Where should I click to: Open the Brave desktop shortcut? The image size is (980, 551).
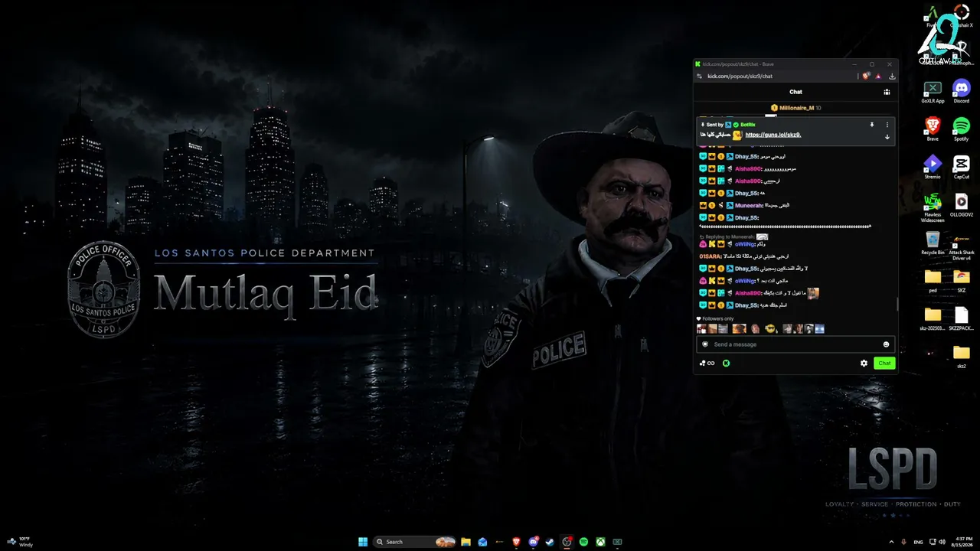pos(933,129)
